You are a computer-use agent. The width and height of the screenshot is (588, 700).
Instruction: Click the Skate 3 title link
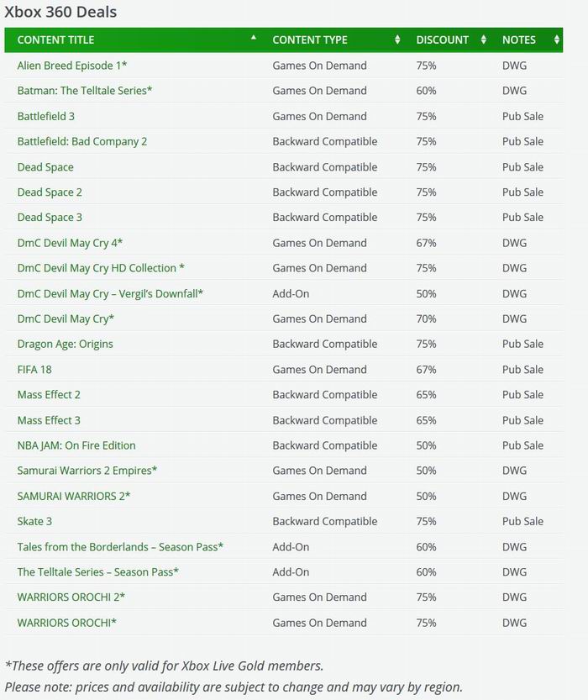tap(34, 521)
